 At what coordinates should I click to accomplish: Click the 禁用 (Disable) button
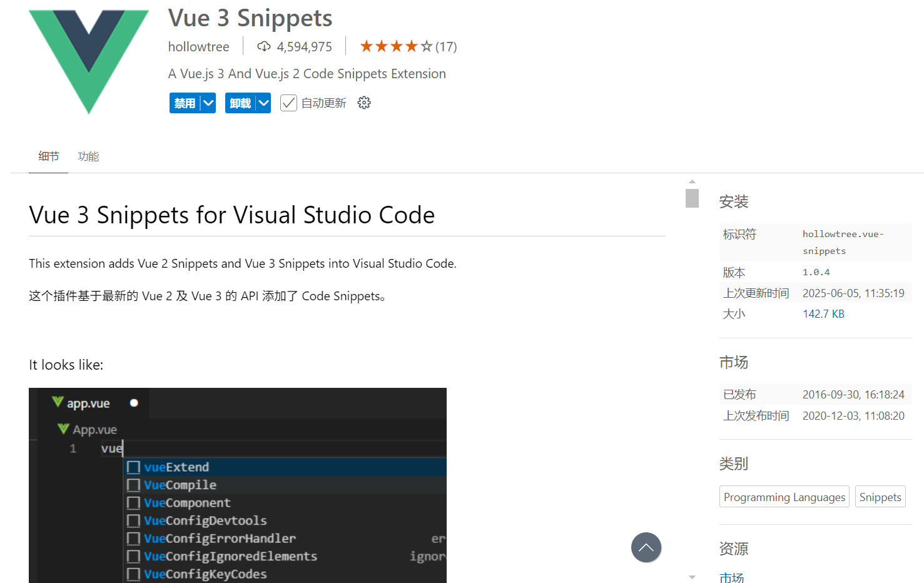185,103
